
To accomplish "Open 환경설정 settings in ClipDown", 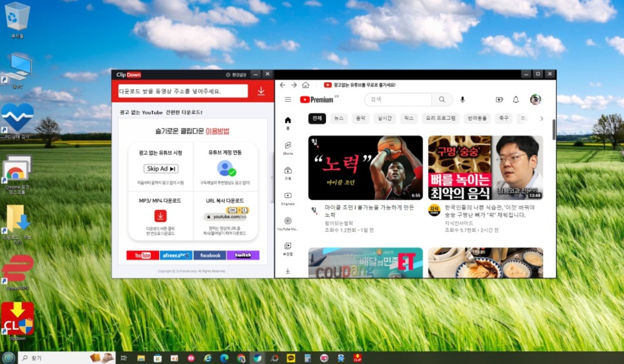I will click(x=236, y=75).
